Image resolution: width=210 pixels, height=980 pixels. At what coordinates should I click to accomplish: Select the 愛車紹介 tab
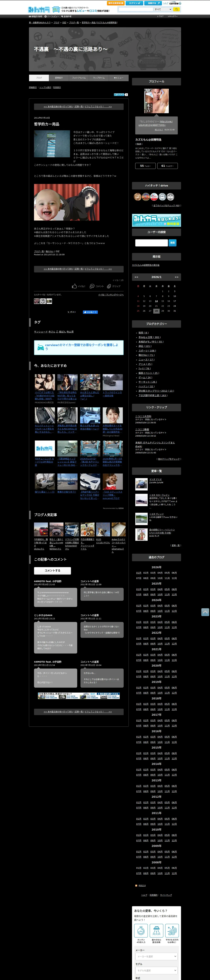[x=59, y=78]
